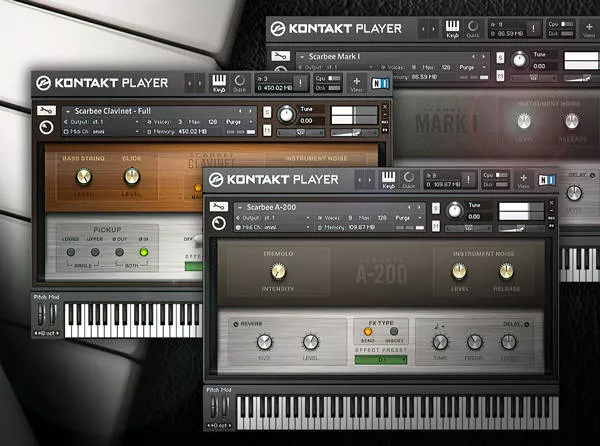Enable the Delay power switch on A-200
The image size is (600, 446).
tap(527, 324)
